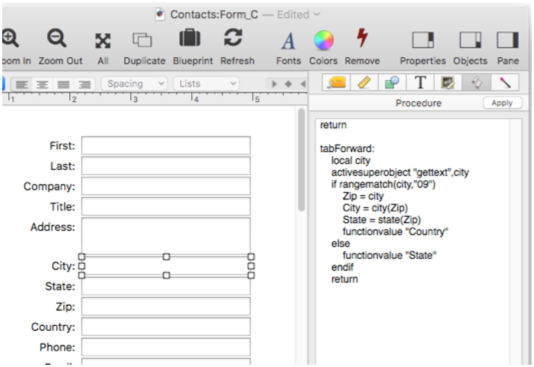Select the Last field box
The width and height of the screenshot is (534, 367).
(x=166, y=166)
